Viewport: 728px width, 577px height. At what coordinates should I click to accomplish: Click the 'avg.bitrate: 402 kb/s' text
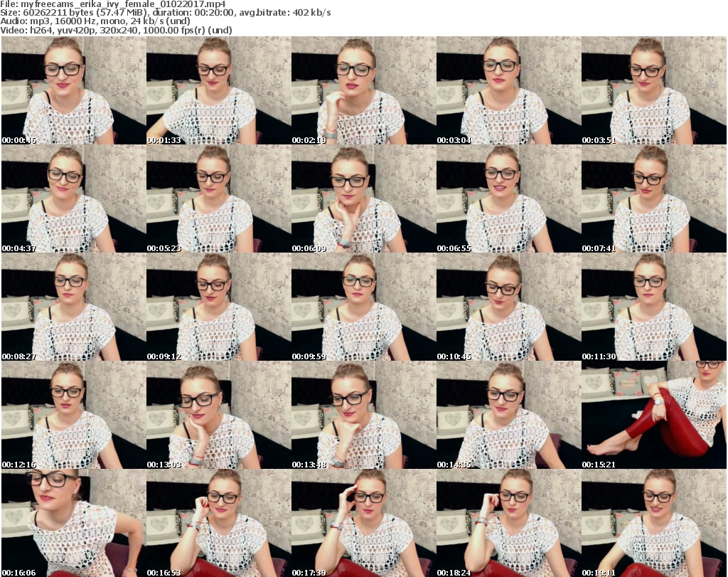285,13
